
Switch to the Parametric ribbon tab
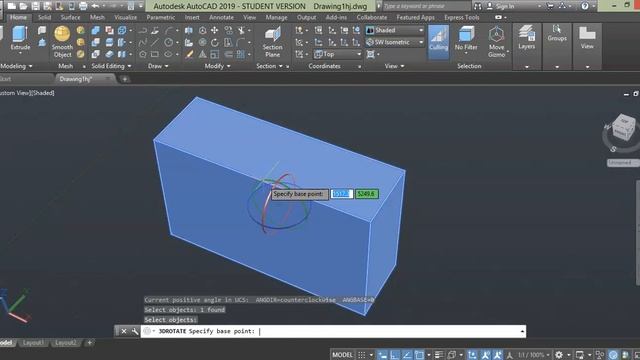161,18
